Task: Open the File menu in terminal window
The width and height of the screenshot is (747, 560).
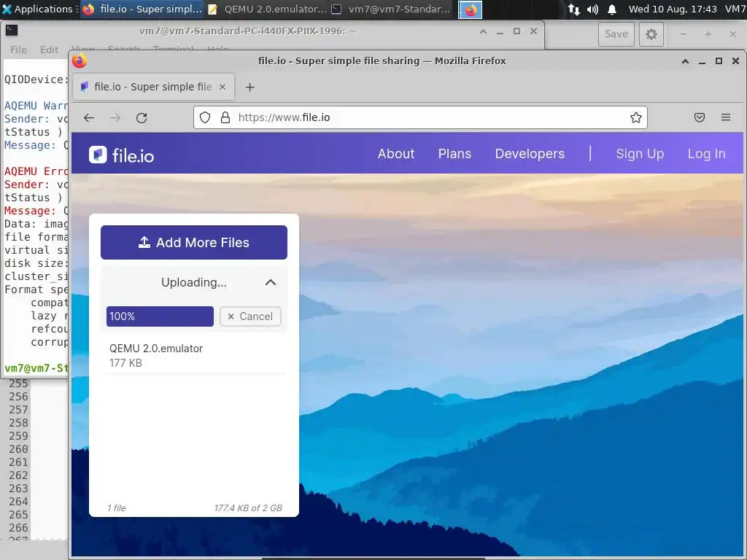Action: point(18,50)
